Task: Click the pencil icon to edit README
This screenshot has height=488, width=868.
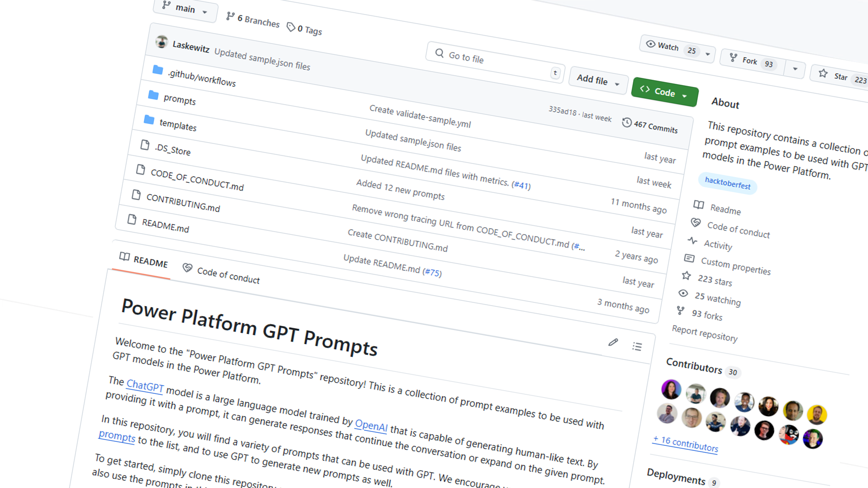Action: pos(613,342)
